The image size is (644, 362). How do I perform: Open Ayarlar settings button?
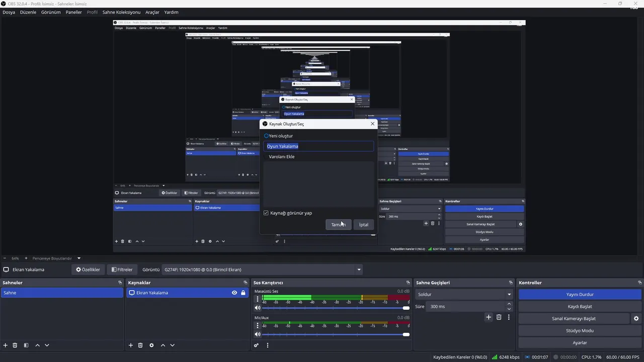(x=580, y=342)
